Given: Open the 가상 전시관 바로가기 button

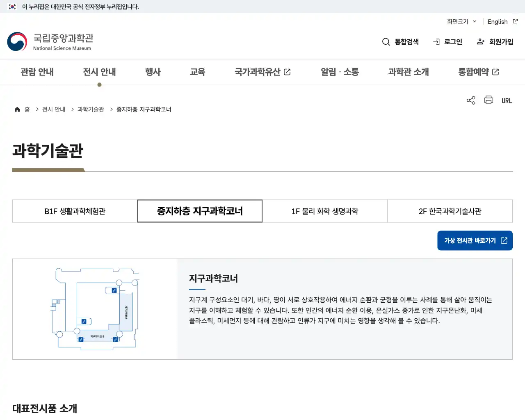Looking at the screenshot, I should point(475,240).
